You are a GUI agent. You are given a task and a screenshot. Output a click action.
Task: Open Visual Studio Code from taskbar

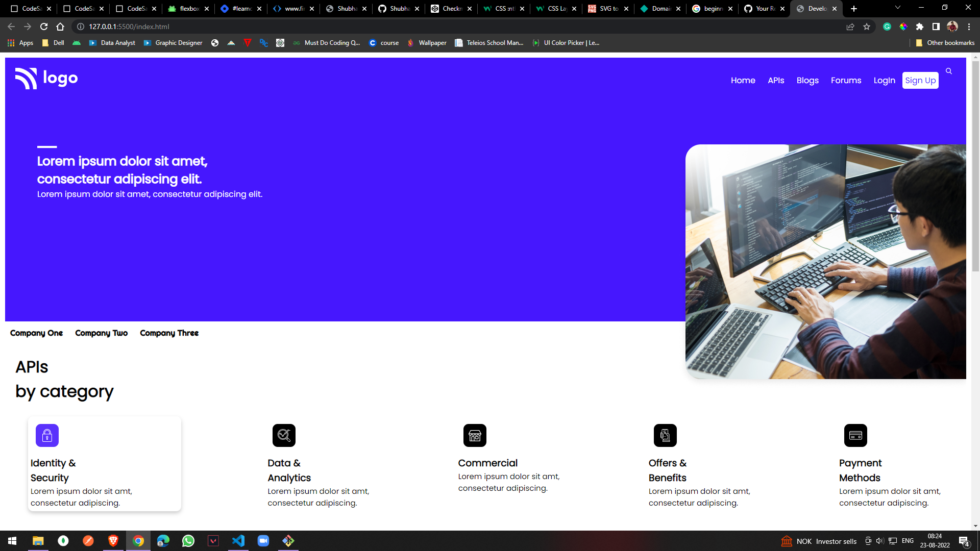238,541
